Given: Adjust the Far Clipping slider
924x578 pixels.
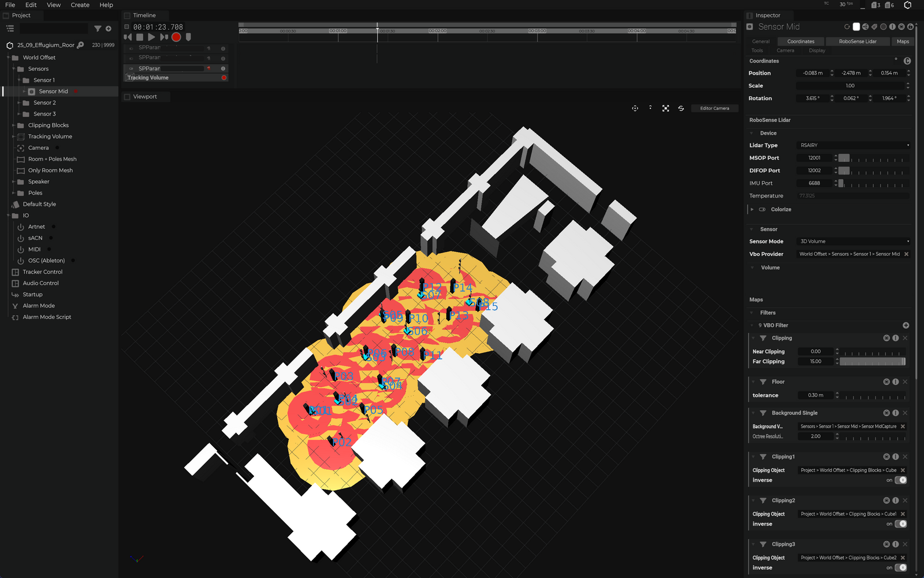Looking at the screenshot, I should (x=872, y=362).
